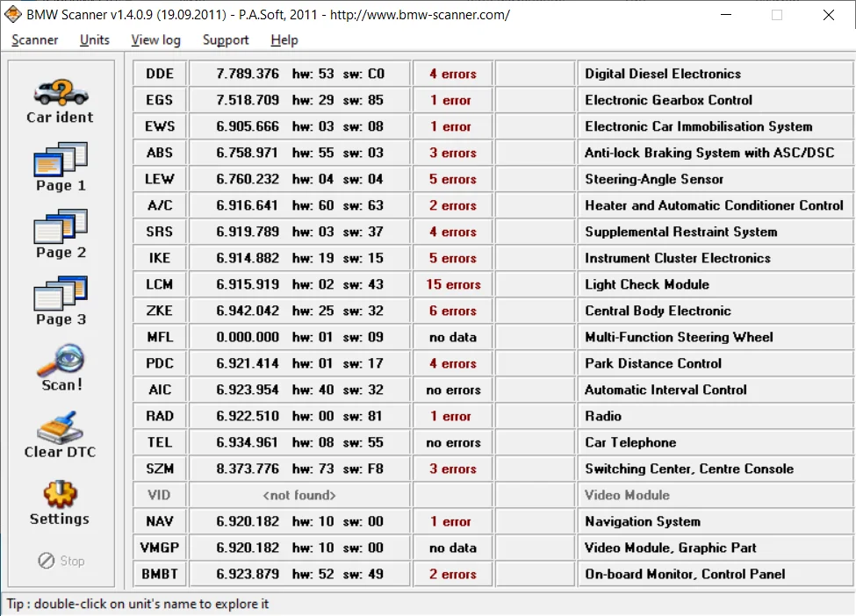856x616 pixels.
Task: Select the ABS unit button
Action: 160,153
